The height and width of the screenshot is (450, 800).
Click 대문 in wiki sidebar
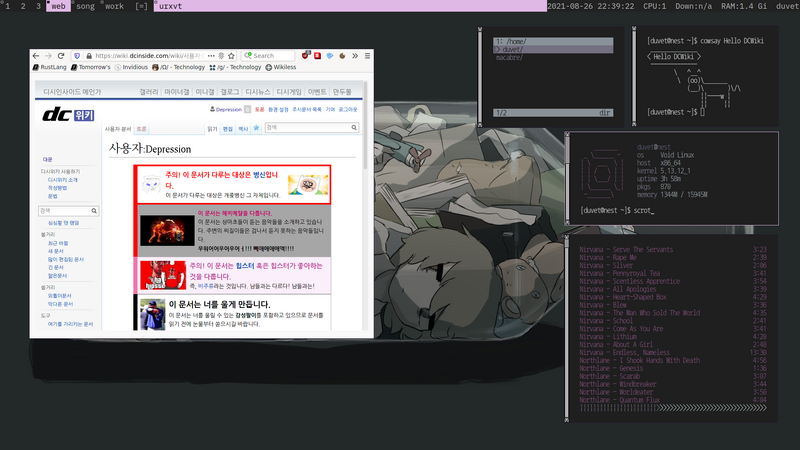coord(47,159)
